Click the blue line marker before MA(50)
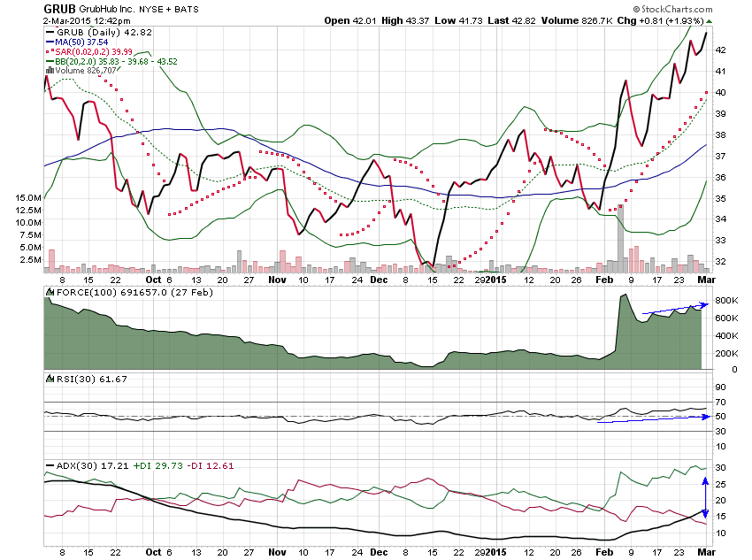Image resolution: width=752 pixels, height=560 pixels. click(50, 42)
